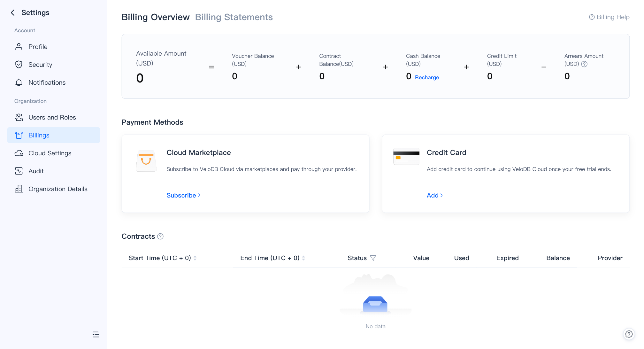Click the Credit Card image icon
This screenshot has width=644, height=349.
pos(406,156)
